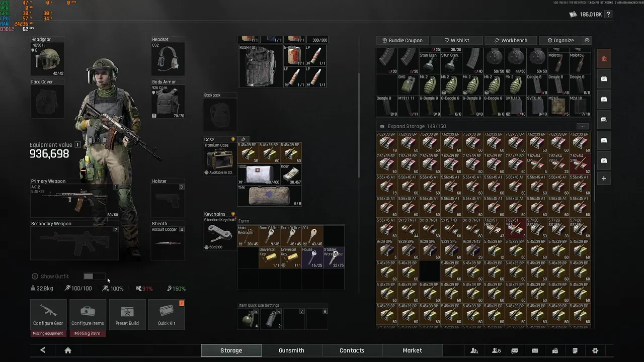Image resolution: width=644 pixels, height=362 pixels.
Task: Open the Storage tab
Action: [x=231, y=350]
